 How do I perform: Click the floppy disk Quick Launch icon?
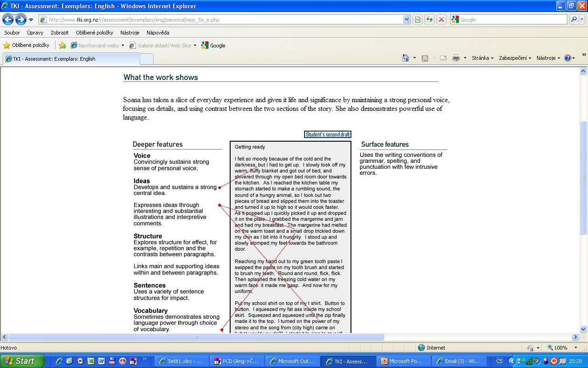click(112, 361)
